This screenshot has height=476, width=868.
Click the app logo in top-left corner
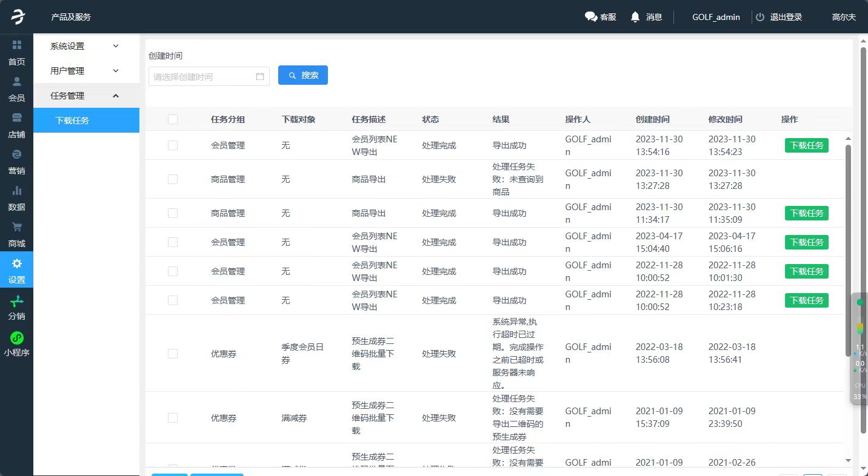click(x=18, y=16)
